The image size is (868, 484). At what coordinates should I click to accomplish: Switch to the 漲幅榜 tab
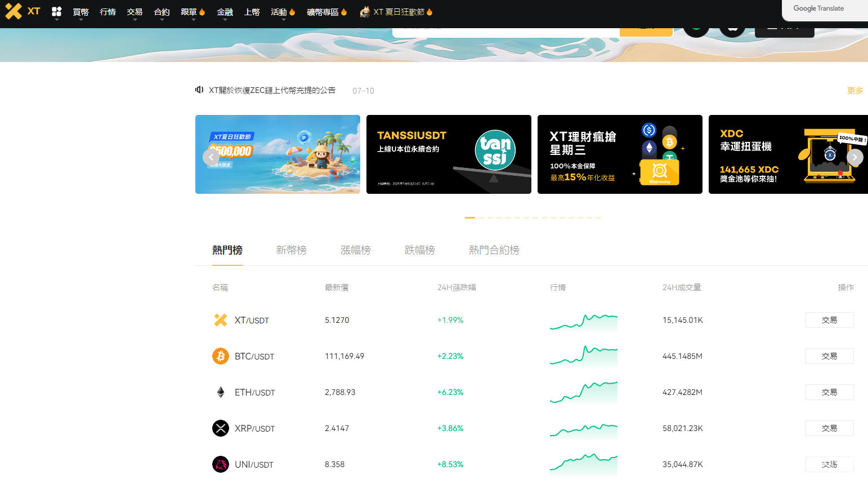click(356, 250)
